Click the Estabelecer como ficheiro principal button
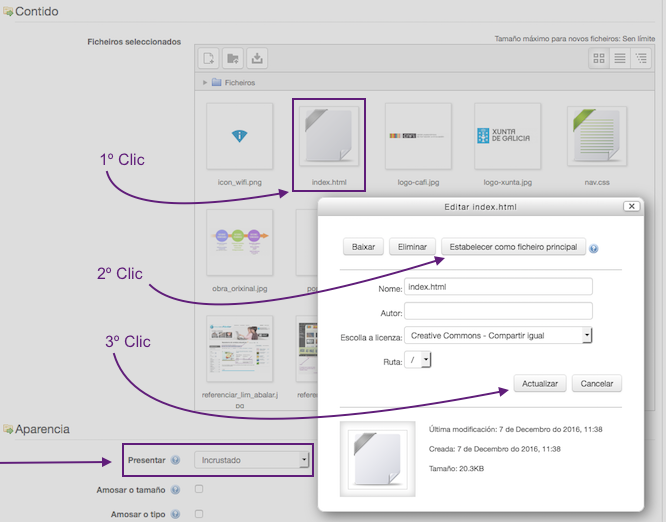 coord(513,247)
